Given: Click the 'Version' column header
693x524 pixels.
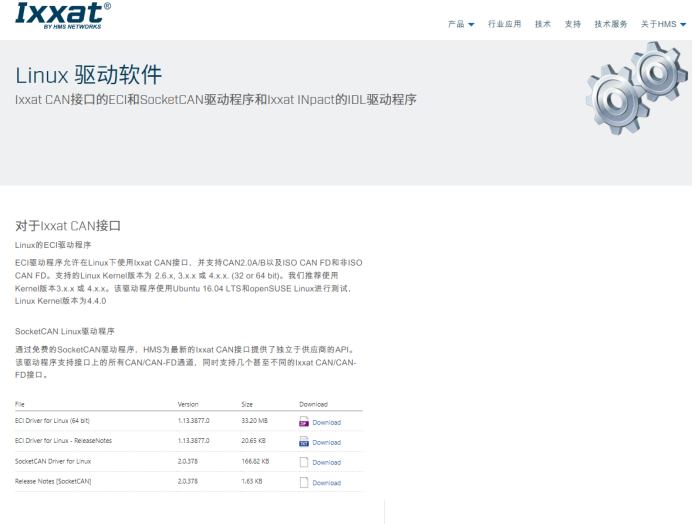Looking at the screenshot, I should [x=188, y=404].
